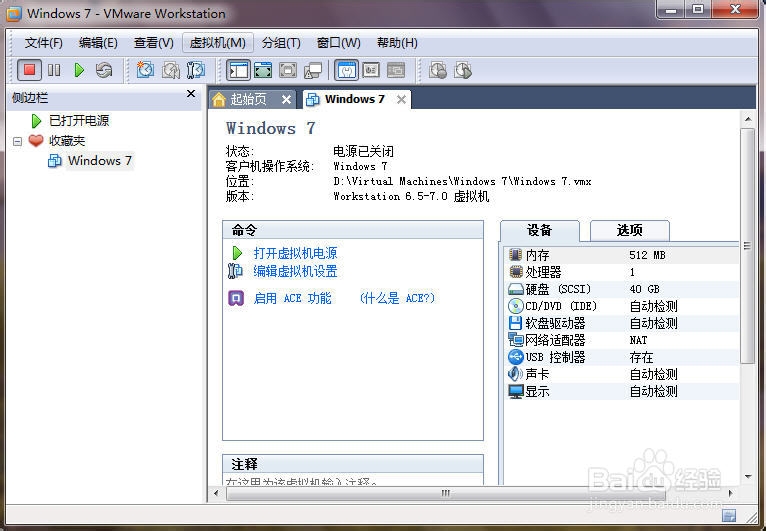Click the (什么是 ACE?) help link
This screenshot has height=531, width=766.
(x=397, y=298)
